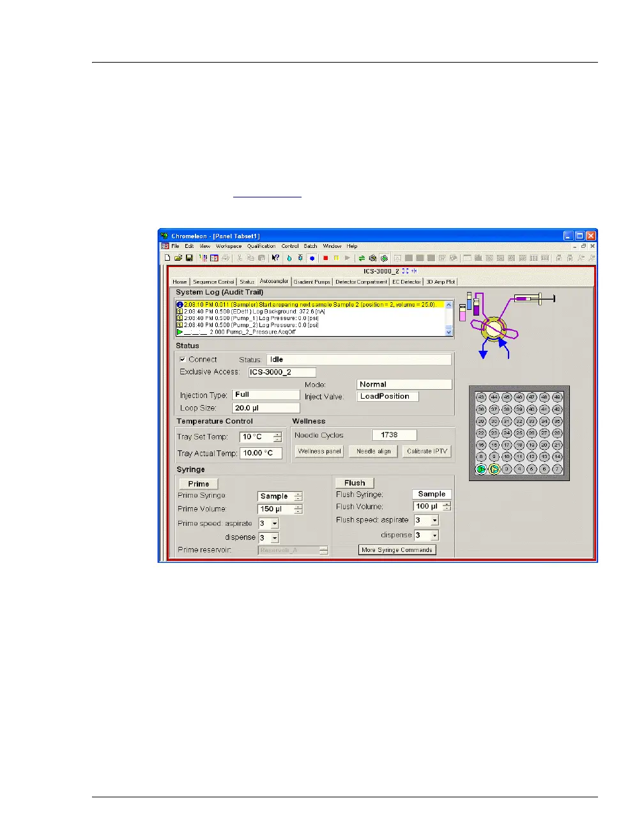
Task: Click the Needle align button
Action: [373, 451]
